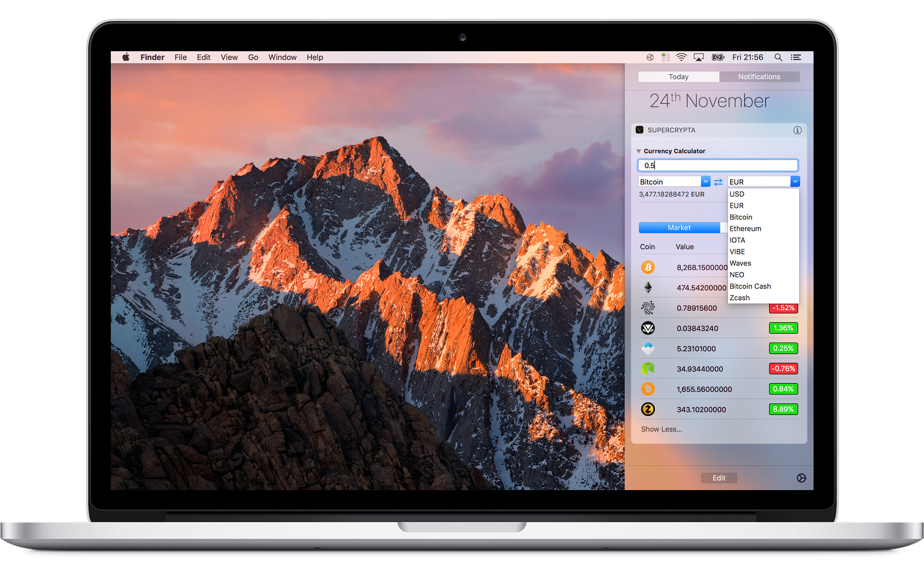Select the Market segment button
924x577 pixels.
[x=679, y=228]
